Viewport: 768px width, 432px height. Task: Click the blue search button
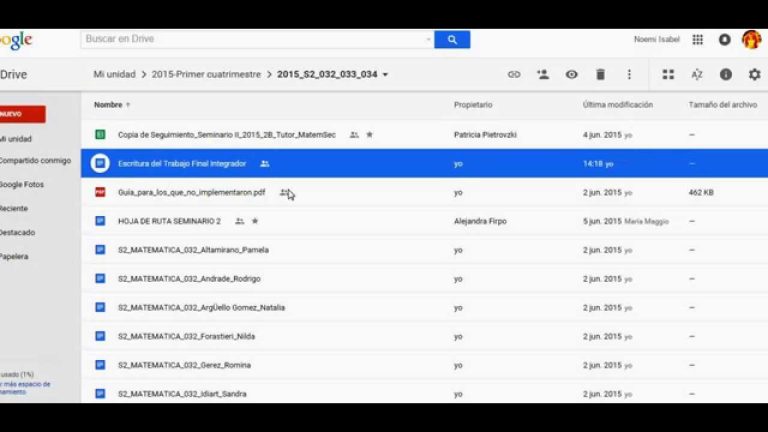(x=452, y=39)
